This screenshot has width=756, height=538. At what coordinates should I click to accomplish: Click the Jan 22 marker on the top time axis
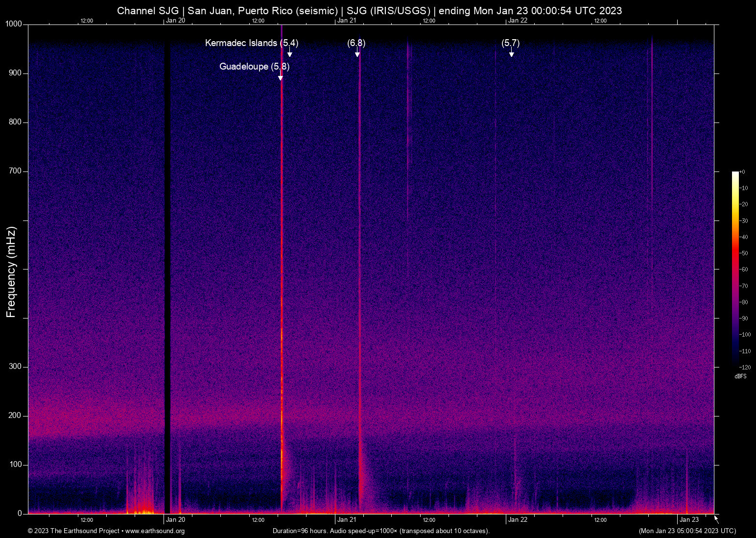tap(518, 20)
